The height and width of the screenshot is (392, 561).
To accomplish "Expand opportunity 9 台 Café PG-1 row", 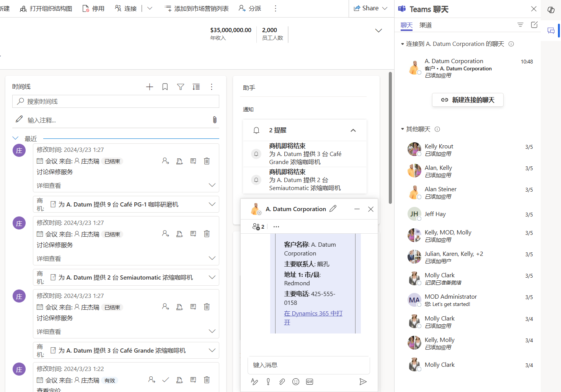I will click(x=212, y=204).
